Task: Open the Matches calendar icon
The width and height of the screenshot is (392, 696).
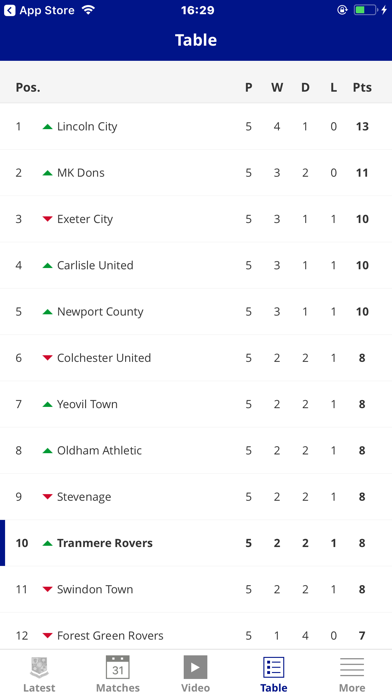Action: [x=118, y=667]
